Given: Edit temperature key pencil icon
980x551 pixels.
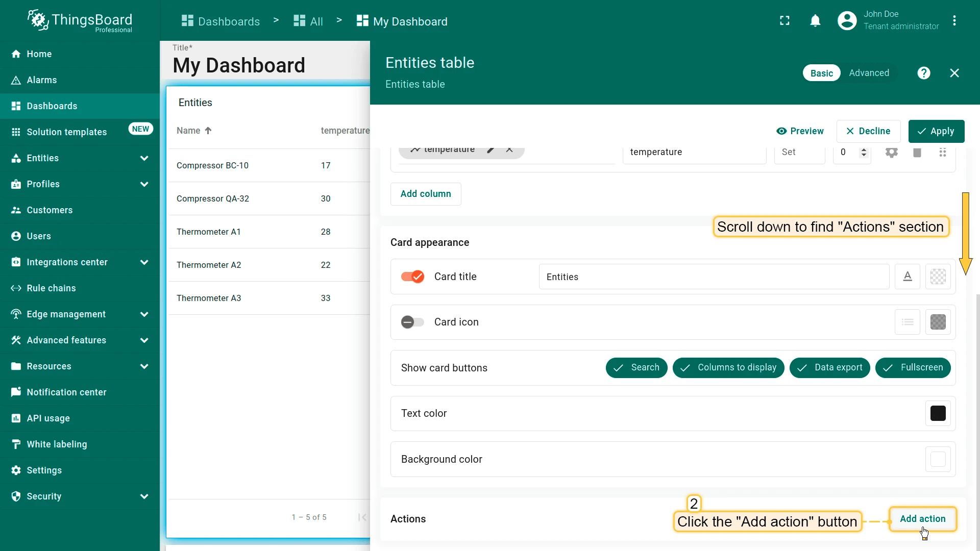Looking at the screenshot, I should point(490,149).
